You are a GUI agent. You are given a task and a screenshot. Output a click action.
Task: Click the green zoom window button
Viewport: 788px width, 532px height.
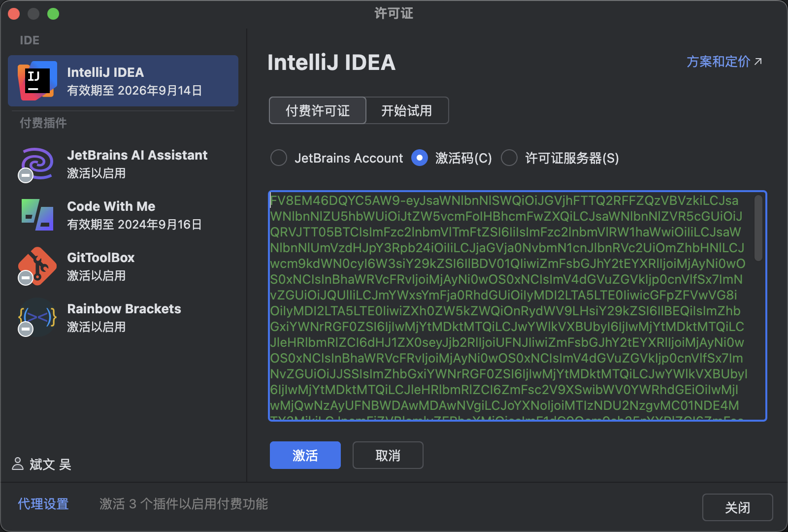pos(53,14)
